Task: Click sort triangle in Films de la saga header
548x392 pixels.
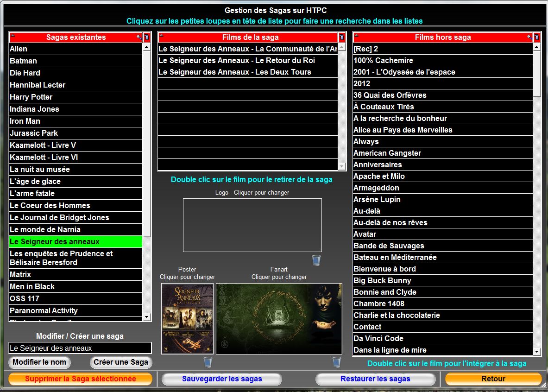Action: pos(161,35)
